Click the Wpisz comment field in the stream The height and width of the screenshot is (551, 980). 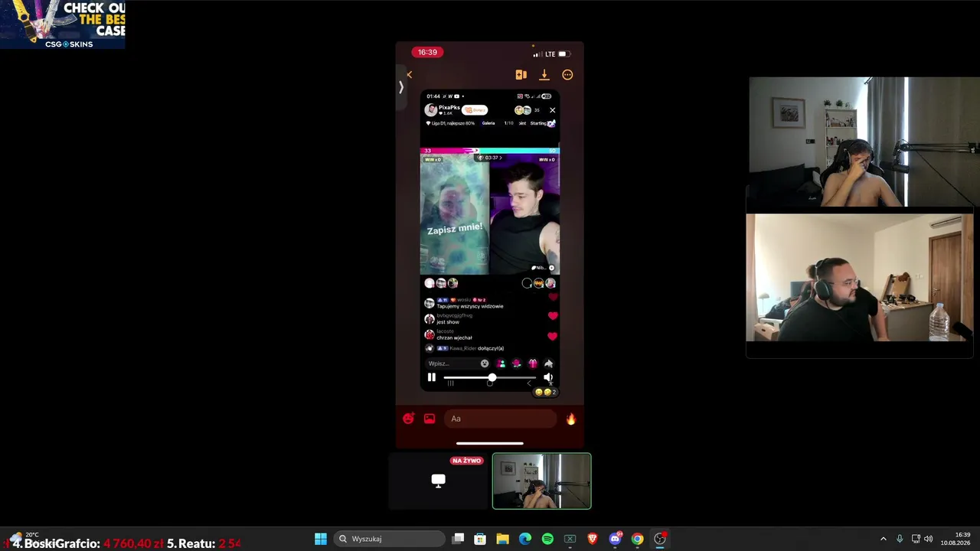(458, 364)
